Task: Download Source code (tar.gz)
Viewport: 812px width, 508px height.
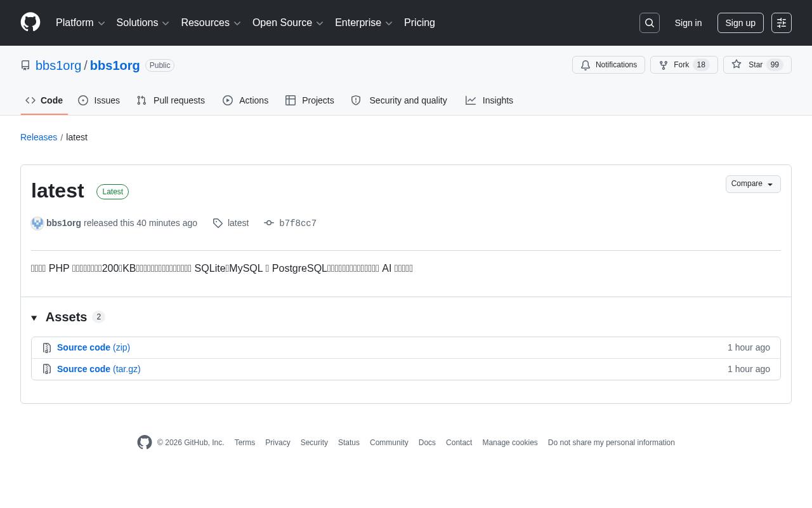Action: tap(99, 369)
